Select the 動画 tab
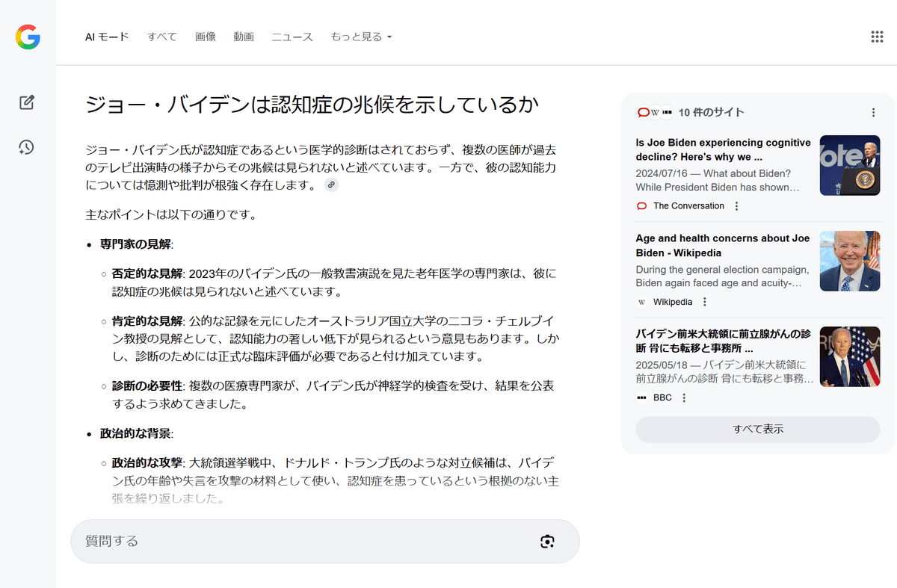897x588 pixels. pos(244,37)
